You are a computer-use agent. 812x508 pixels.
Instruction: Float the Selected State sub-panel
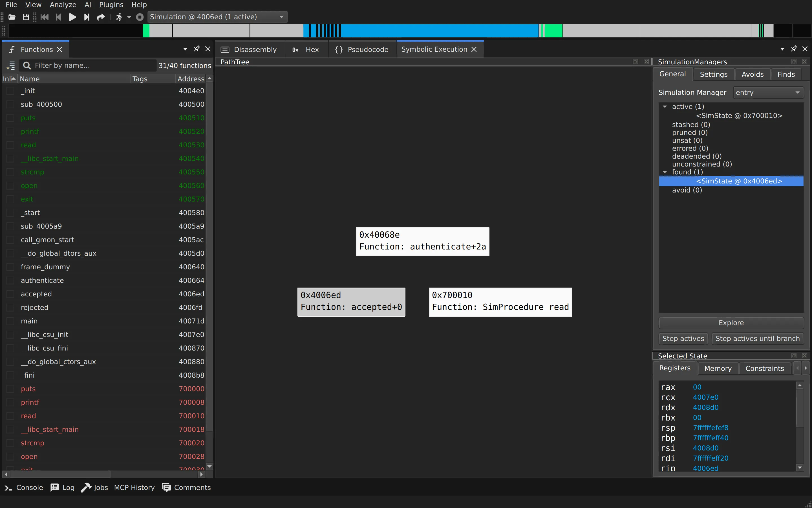pyautogui.click(x=794, y=356)
